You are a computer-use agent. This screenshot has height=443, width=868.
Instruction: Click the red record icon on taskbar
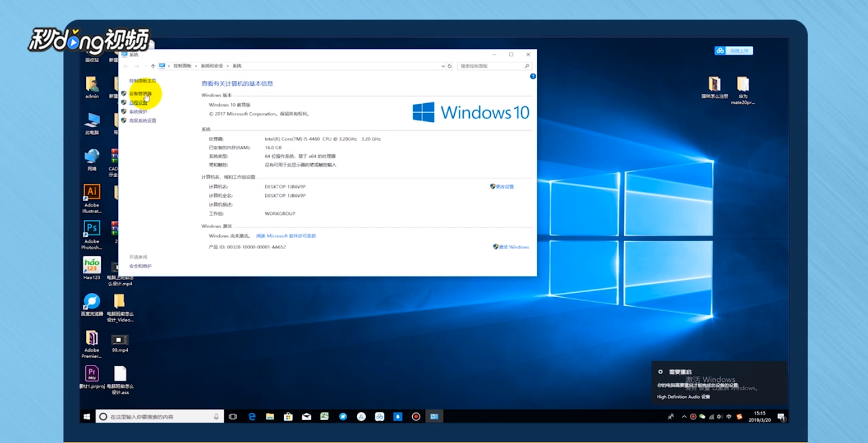(416, 416)
